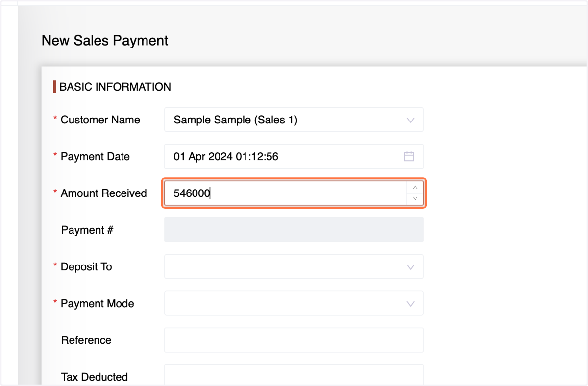Open the Payment Mode dropdown
Screen dimensions: 588x386
click(x=294, y=303)
